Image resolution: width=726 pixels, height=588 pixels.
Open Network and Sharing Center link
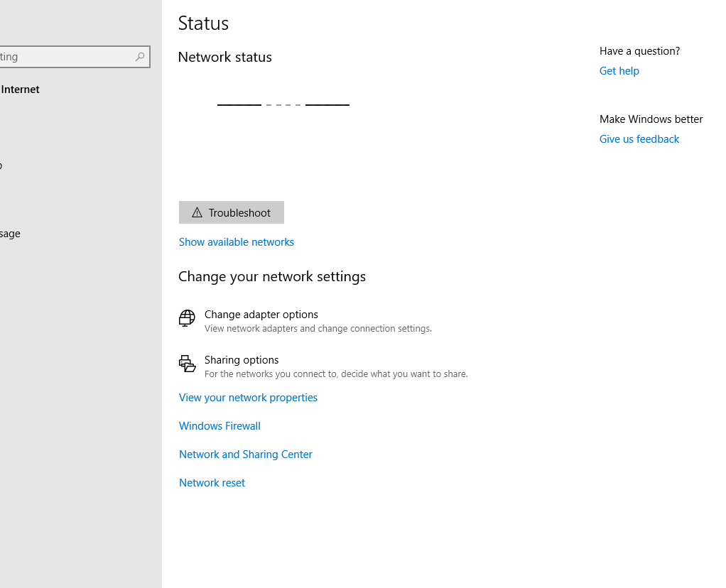click(x=245, y=454)
